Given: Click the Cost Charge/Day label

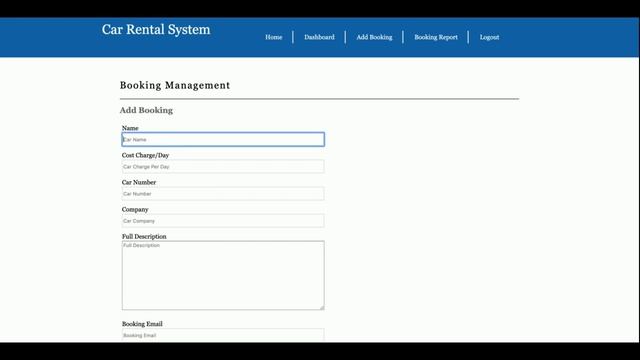Looking at the screenshot, I should coord(145,155).
